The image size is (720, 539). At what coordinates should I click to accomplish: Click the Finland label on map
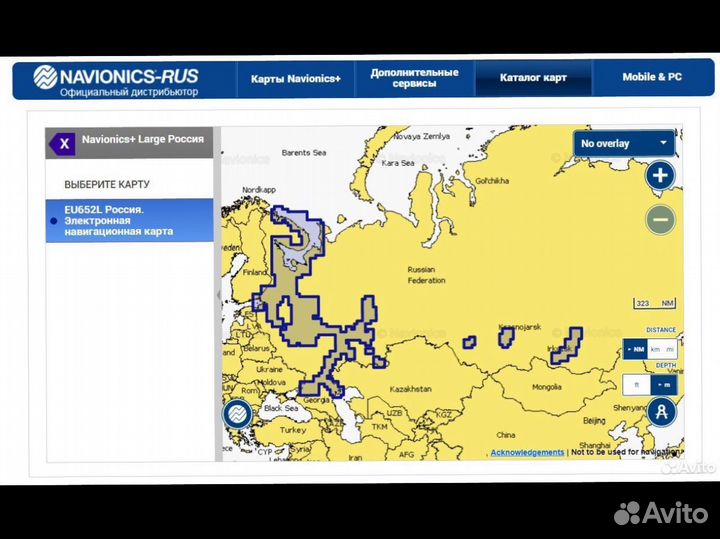click(x=254, y=272)
